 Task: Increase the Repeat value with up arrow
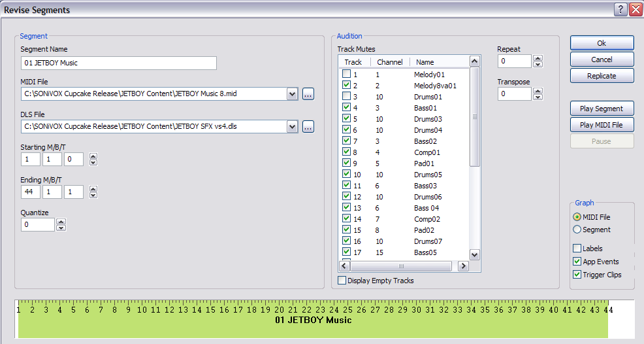[x=538, y=58]
